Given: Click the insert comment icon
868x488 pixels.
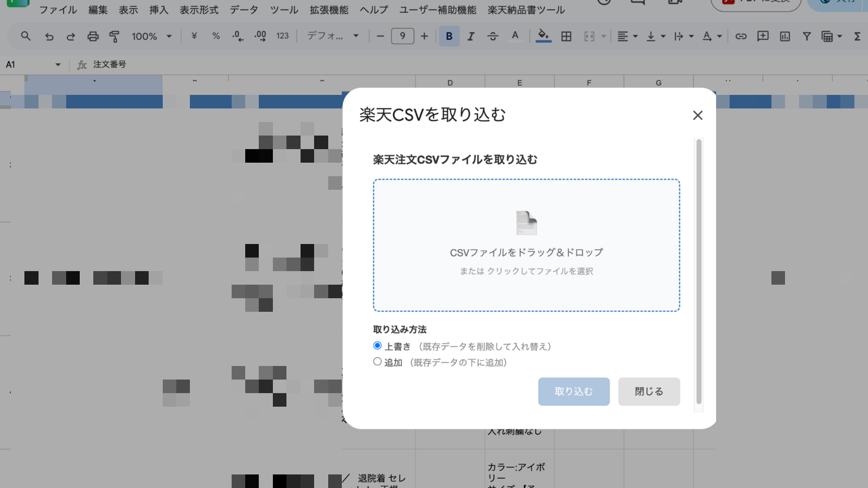Looking at the screenshot, I should 763,36.
